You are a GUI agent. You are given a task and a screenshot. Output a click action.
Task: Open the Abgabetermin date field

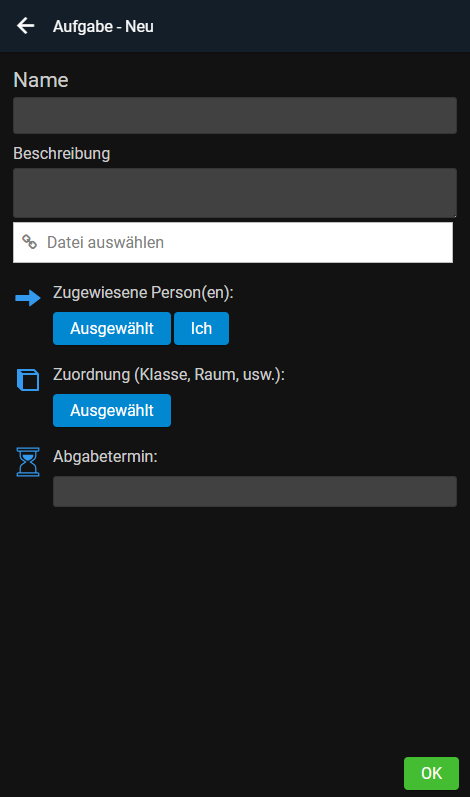[255, 491]
